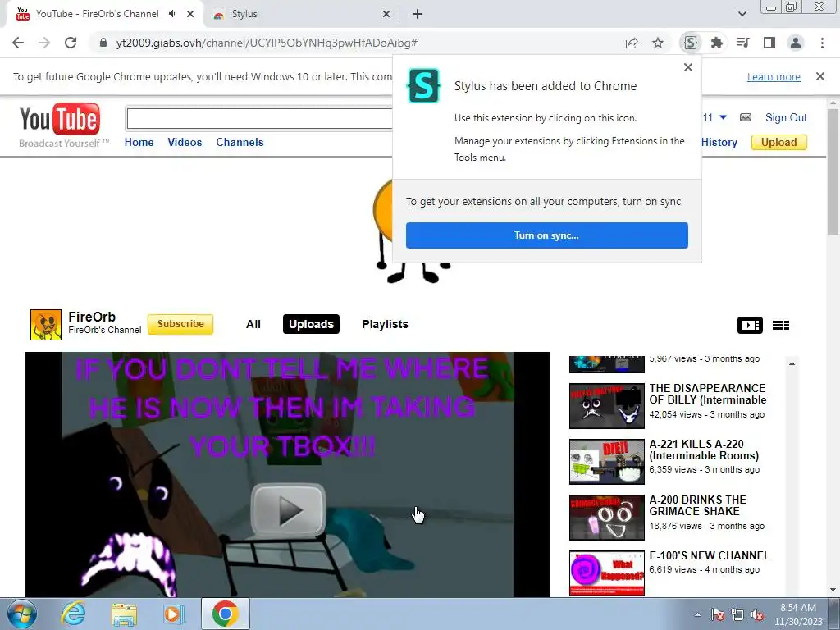840x630 pixels.
Task: Open the YouTube inbox envelope icon
Action: pos(745,117)
